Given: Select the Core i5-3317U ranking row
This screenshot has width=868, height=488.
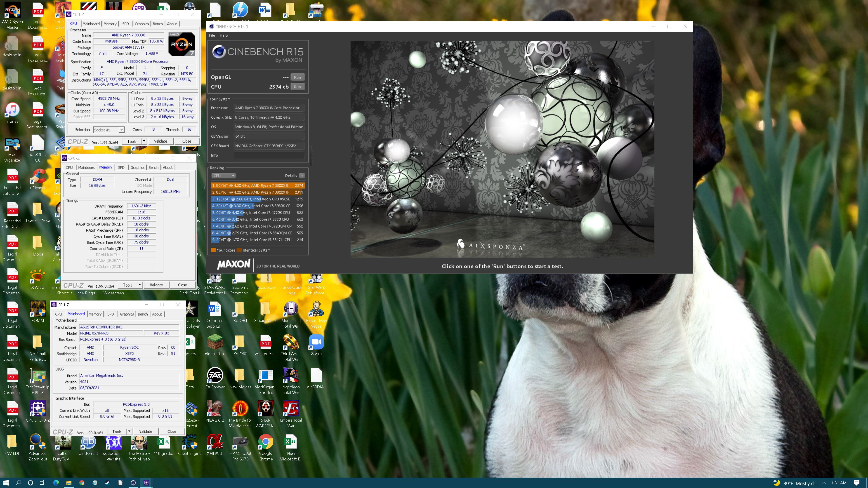Looking at the screenshot, I should pyautogui.click(x=258, y=240).
